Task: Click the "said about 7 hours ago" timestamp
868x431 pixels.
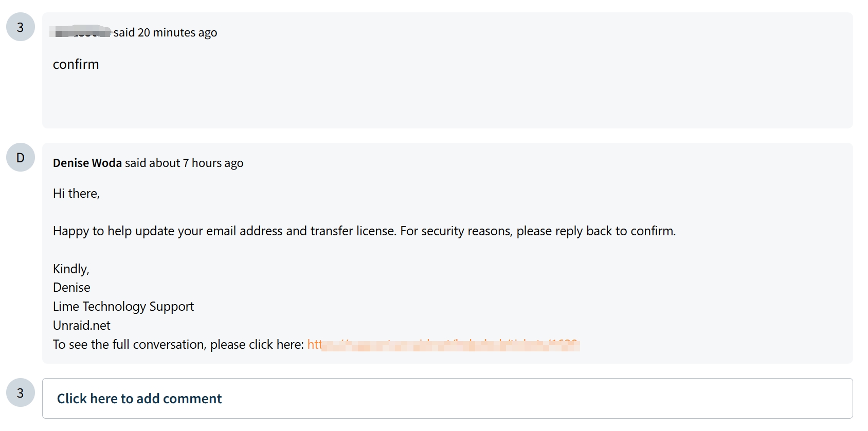Action: [184, 163]
